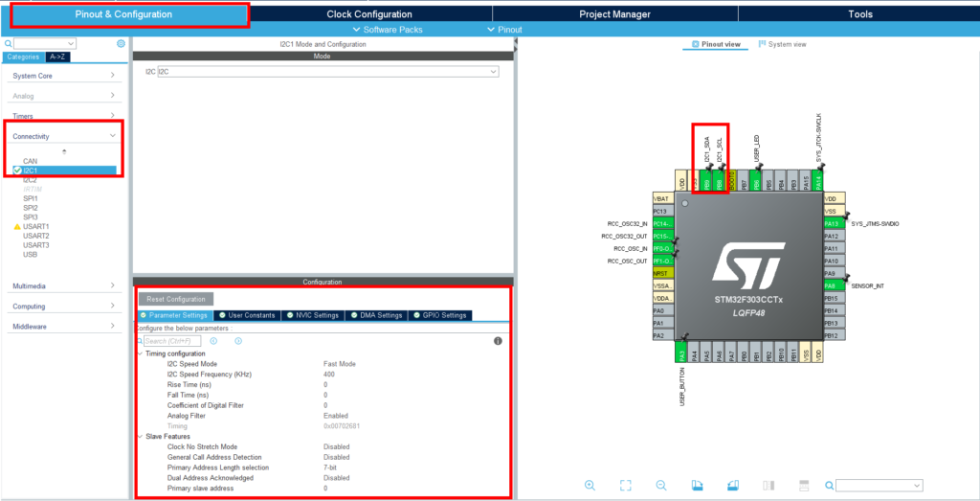The width and height of the screenshot is (980, 501).
Task: Select the green PB8 pin
Action: click(720, 180)
